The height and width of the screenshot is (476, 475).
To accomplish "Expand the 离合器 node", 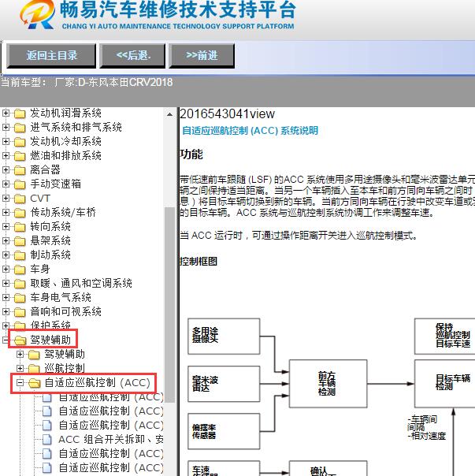I will pos(6,169).
